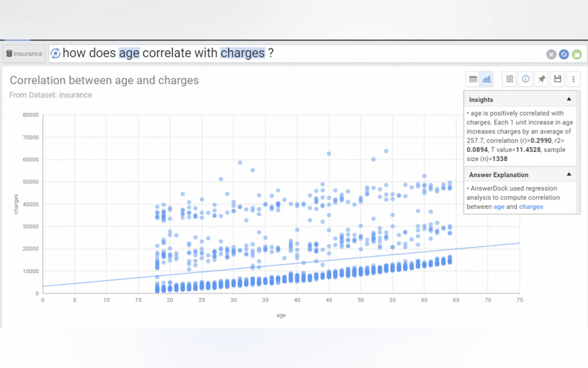The width and height of the screenshot is (588, 368).
Task: Click the highlighted 'charges' keyword in the query
Action: pos(242,53)
